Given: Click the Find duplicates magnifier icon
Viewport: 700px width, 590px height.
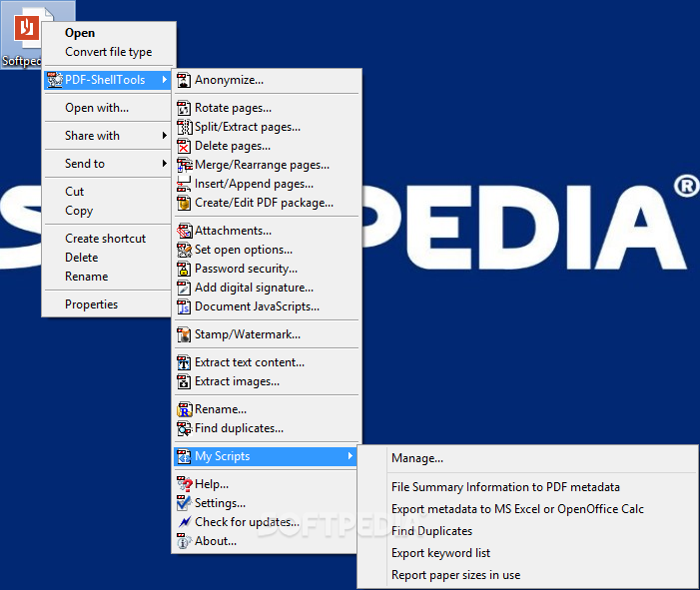Looking at the screenshot, I should (185, 428).
